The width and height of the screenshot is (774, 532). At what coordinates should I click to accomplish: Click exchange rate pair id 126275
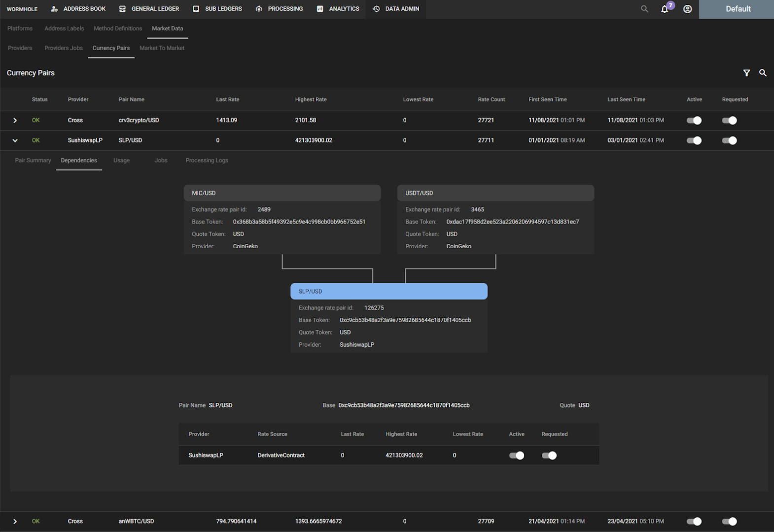374,308
